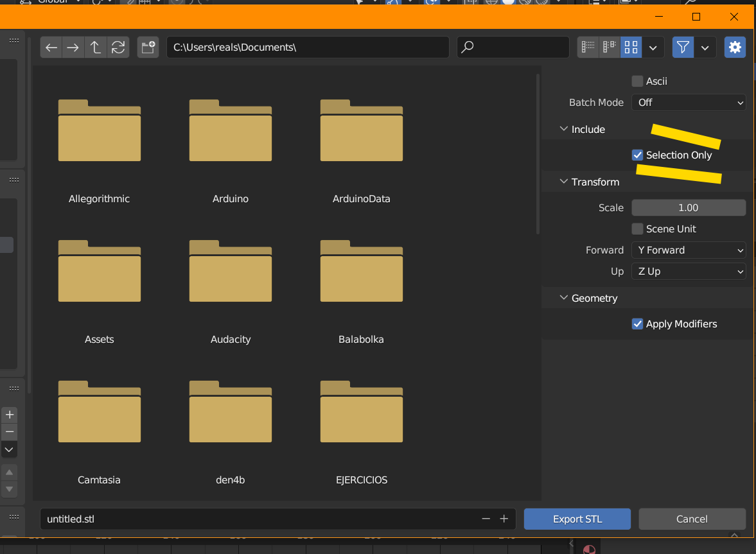Click the Scale value field
The image size is (756, 554).
(x=689, y=207)
